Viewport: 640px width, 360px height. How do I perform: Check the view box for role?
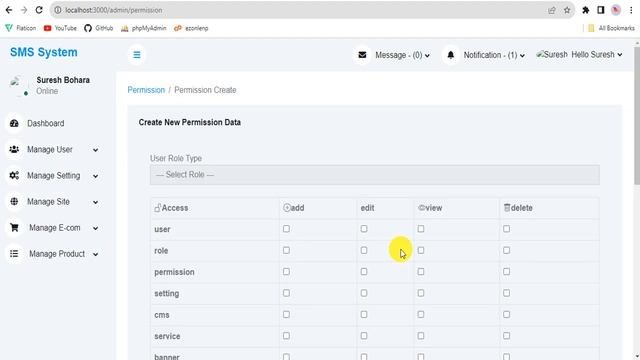[x=421, y=250]
